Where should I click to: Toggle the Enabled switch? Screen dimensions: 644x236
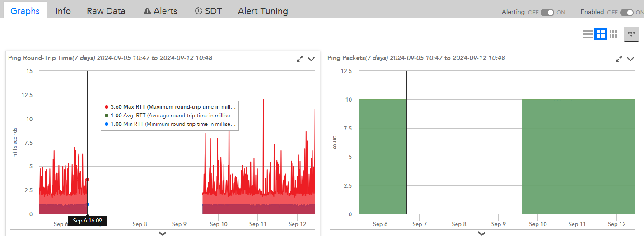click(626, 13)
